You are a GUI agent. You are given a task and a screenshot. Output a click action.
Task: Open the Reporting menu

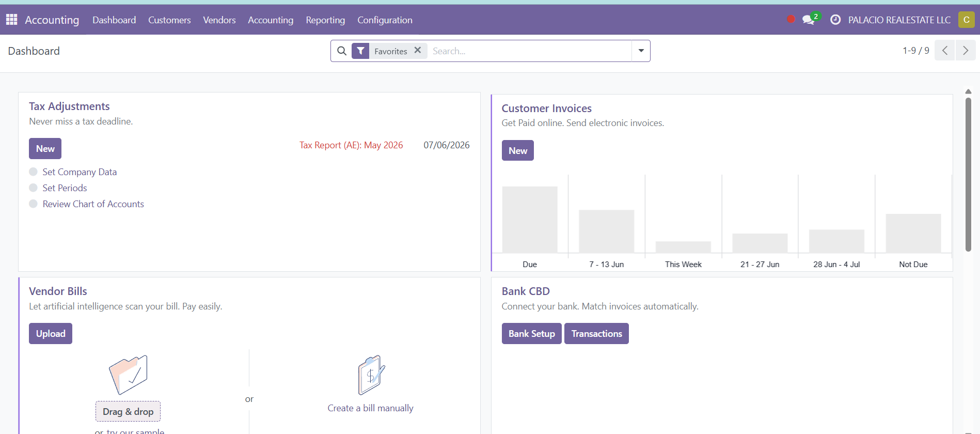[325, 20]
